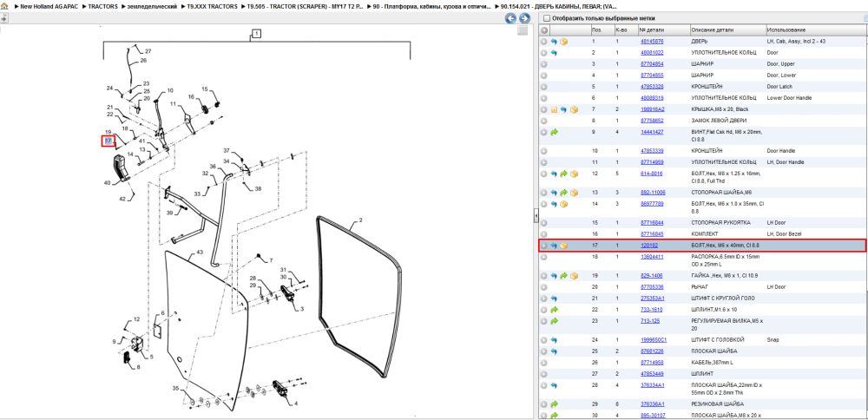Open part number link 14441427
Viewport: 868px width, 420px height.
pyautogui.click(x=652, y=132)
